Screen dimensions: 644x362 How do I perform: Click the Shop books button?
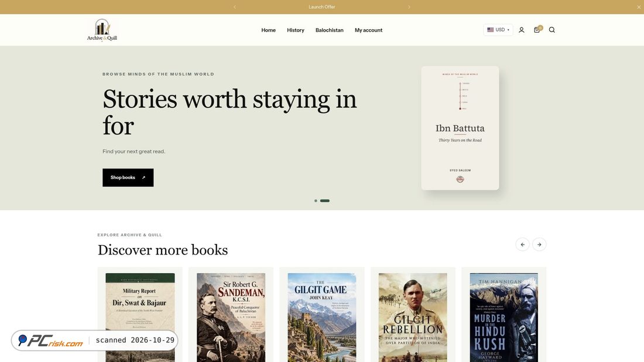pyautogui.click(x=128, y=178)
